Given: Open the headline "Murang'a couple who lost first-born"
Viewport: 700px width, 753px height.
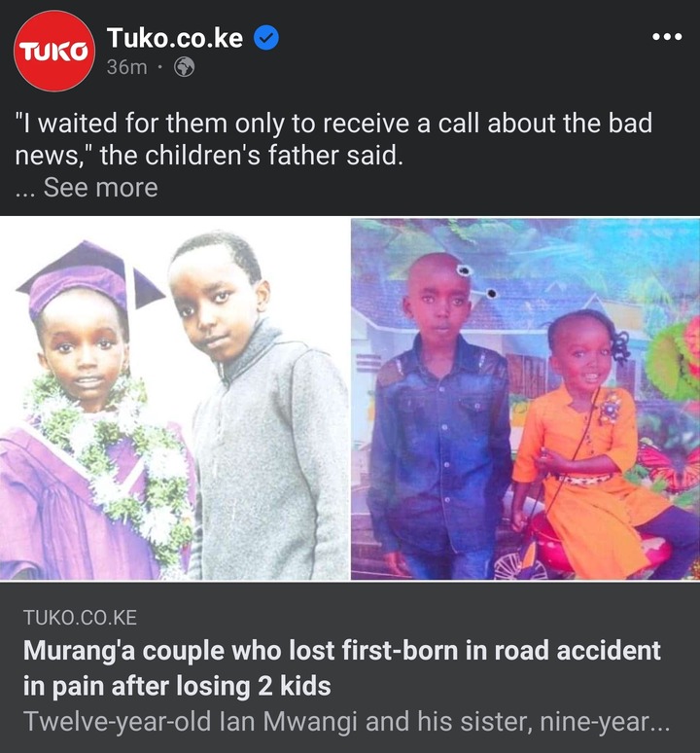Looking at the screenshot, I should point(342,651).
